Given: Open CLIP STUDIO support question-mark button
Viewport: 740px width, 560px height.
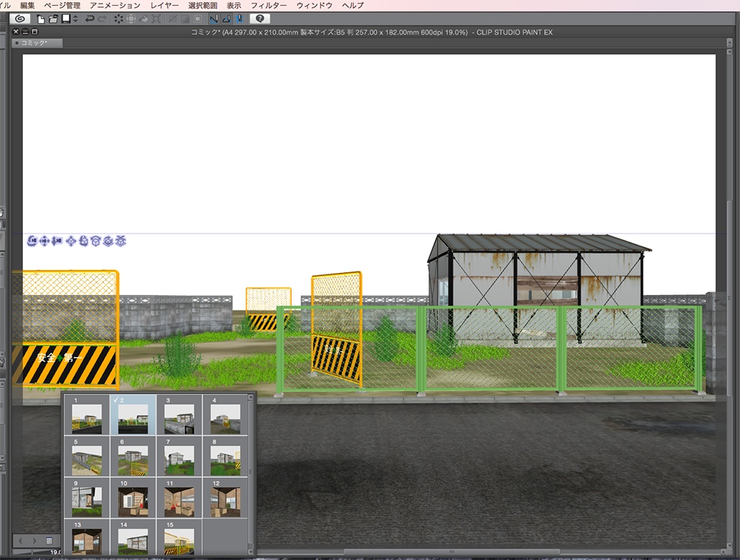Looking at the screenshot, I should (x=260, y=19).
